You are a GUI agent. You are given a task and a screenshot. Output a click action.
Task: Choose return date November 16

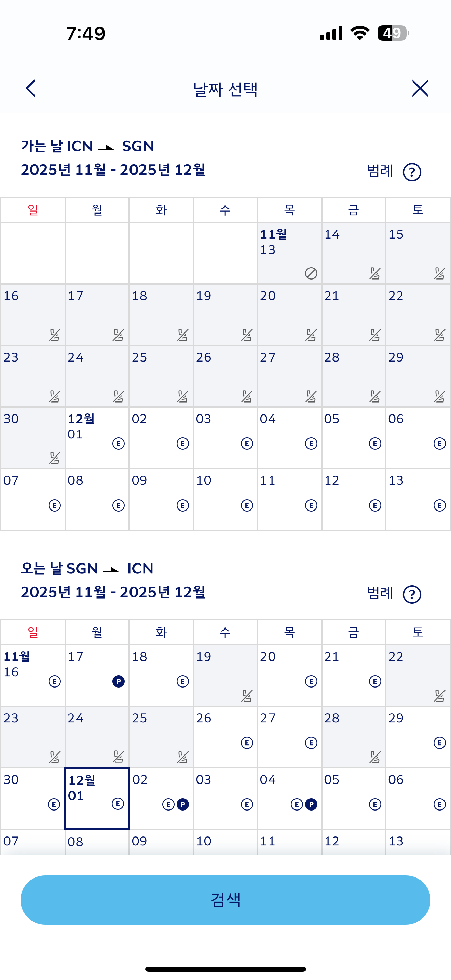33,675
